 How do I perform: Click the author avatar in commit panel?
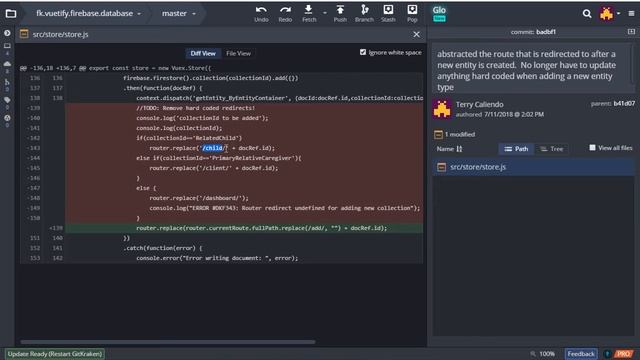tap(442, 109)
